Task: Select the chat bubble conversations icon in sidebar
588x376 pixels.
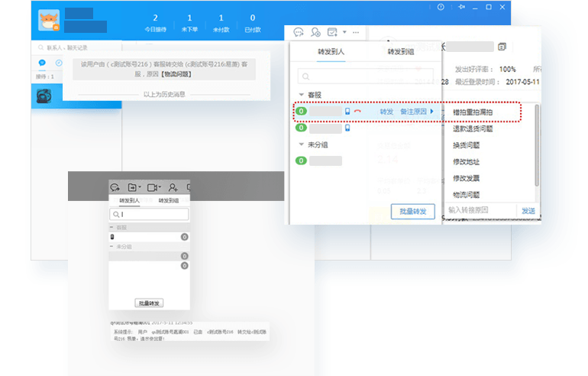Action: pyautogui.click(x=42, y=63)
